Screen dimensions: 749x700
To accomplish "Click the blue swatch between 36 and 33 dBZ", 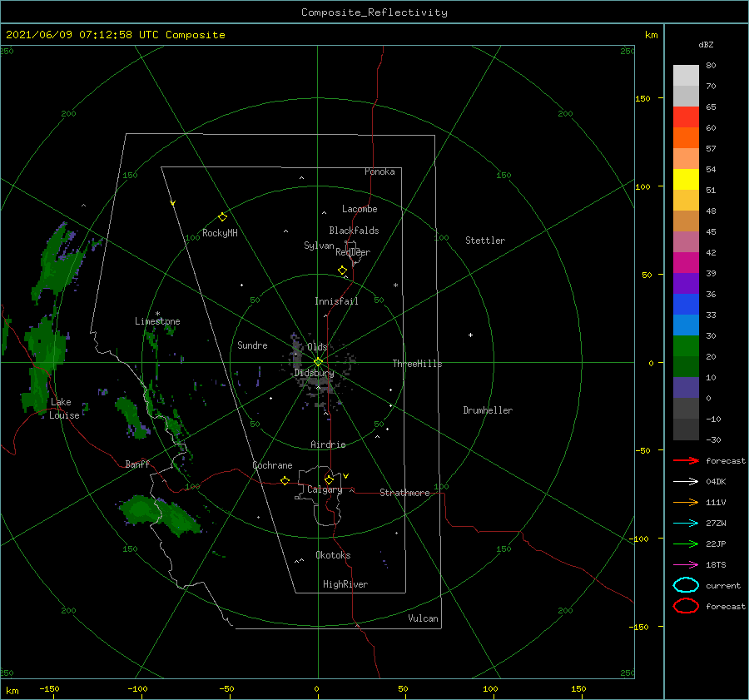I will [686, 305].
